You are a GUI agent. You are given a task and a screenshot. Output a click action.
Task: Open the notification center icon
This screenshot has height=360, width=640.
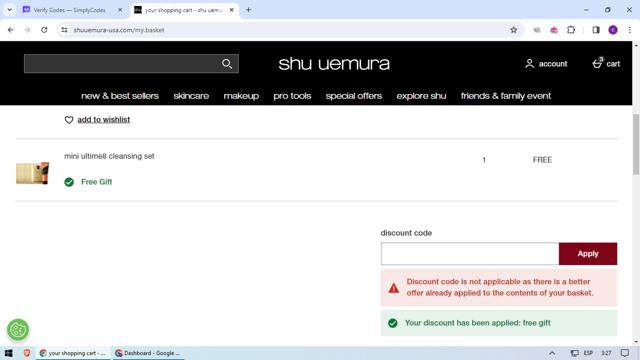(625, 353)
